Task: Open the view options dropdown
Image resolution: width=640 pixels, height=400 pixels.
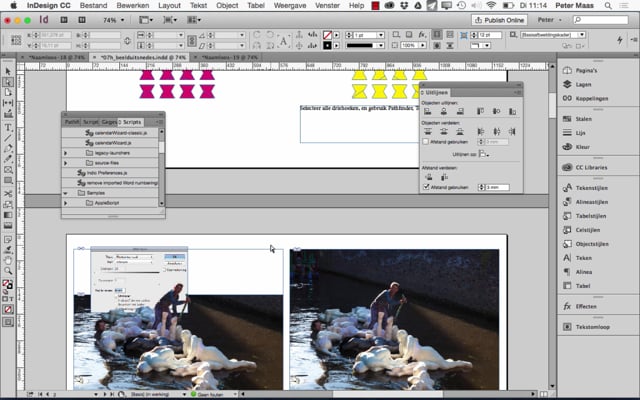Action: [146, 20]
